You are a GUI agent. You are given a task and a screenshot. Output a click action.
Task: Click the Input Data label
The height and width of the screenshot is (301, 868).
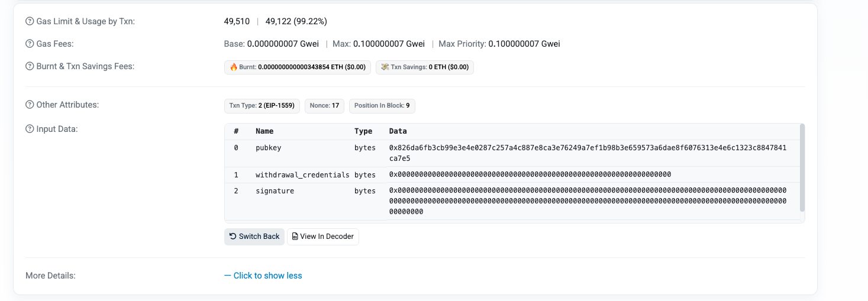pyautogui.click(x=57, y=129)
